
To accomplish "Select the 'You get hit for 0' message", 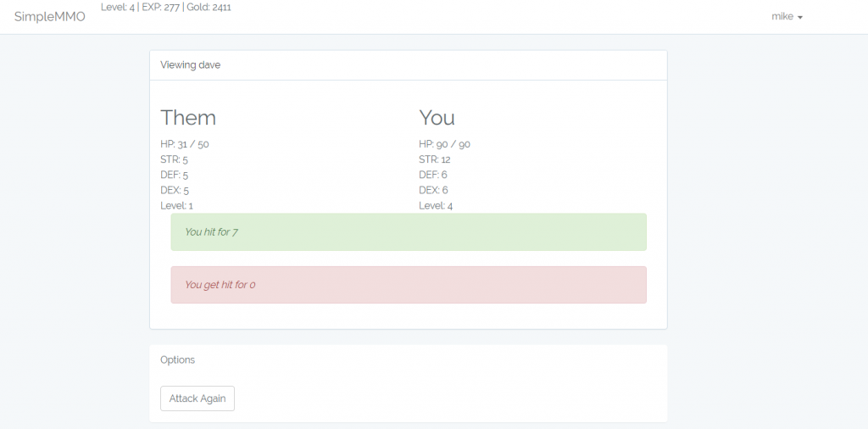I will (409, 285).
